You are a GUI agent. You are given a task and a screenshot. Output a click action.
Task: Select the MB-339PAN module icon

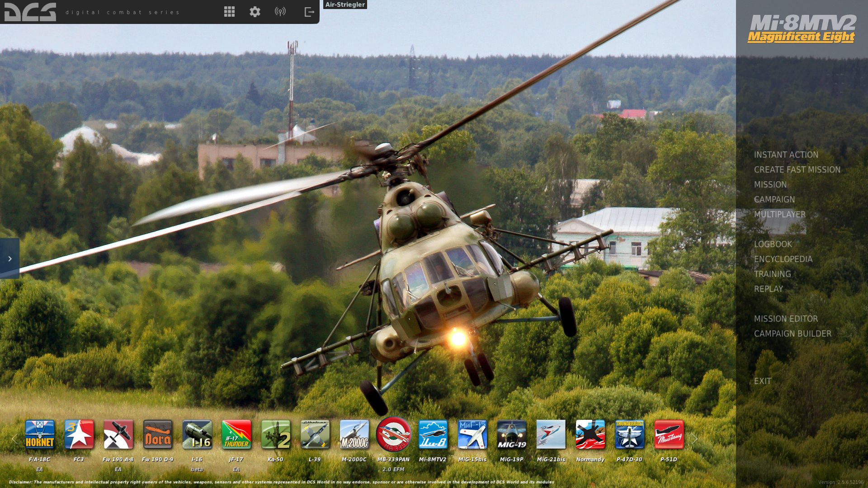(x=393, y=435)
